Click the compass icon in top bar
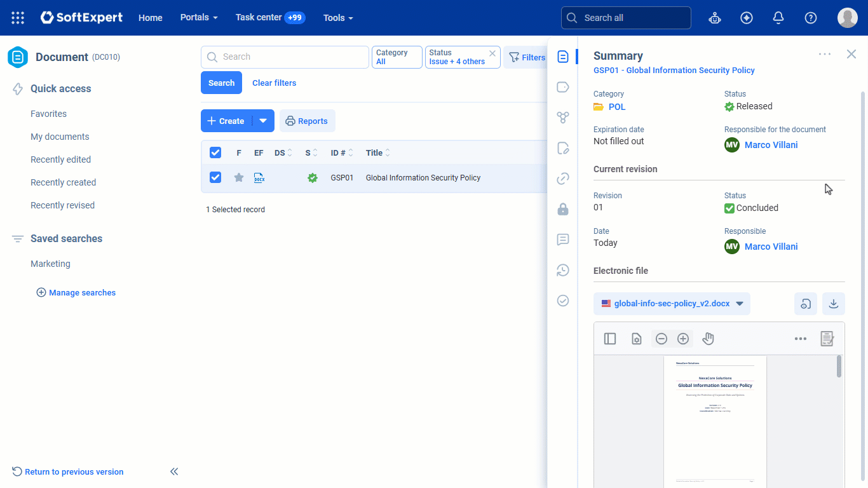868x488 pixels. pos(747,18)
